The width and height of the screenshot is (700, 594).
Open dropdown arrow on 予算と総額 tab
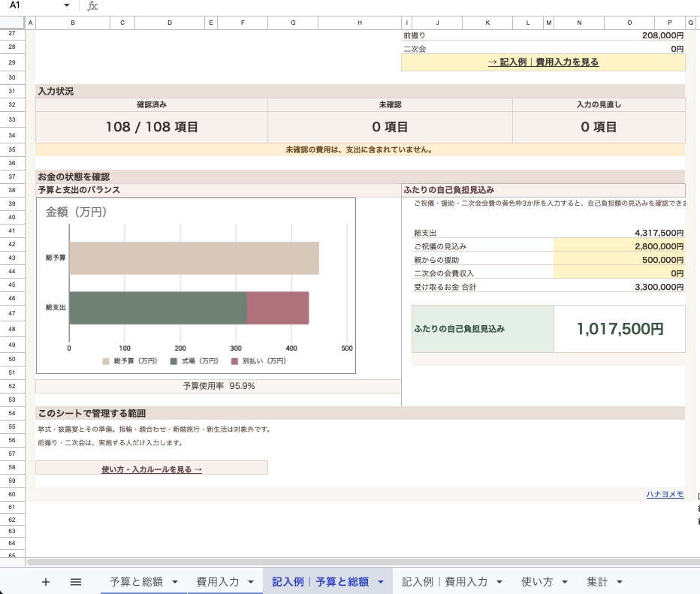click(175, 581)
